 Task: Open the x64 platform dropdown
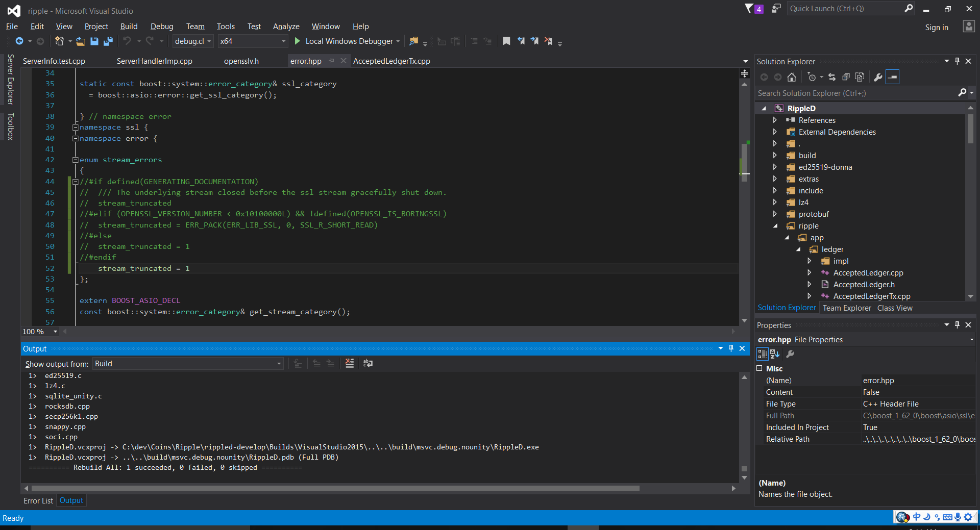tap(253, 41)
